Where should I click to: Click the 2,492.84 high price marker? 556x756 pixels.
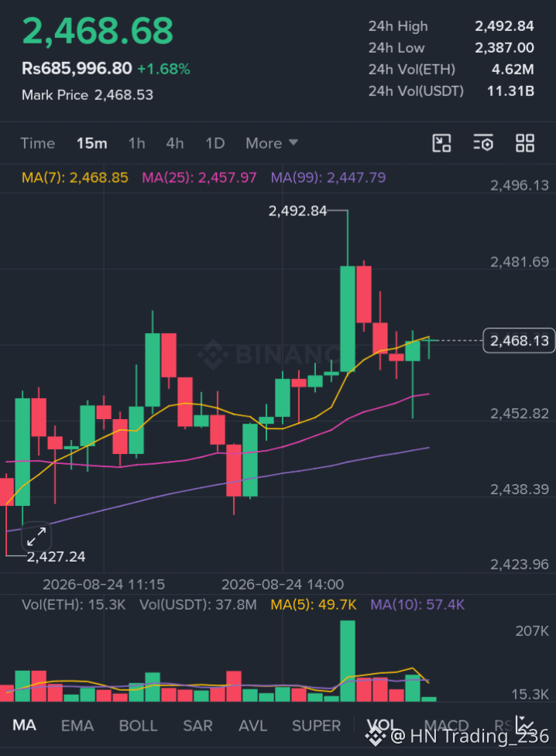click(x=298, y=211)
